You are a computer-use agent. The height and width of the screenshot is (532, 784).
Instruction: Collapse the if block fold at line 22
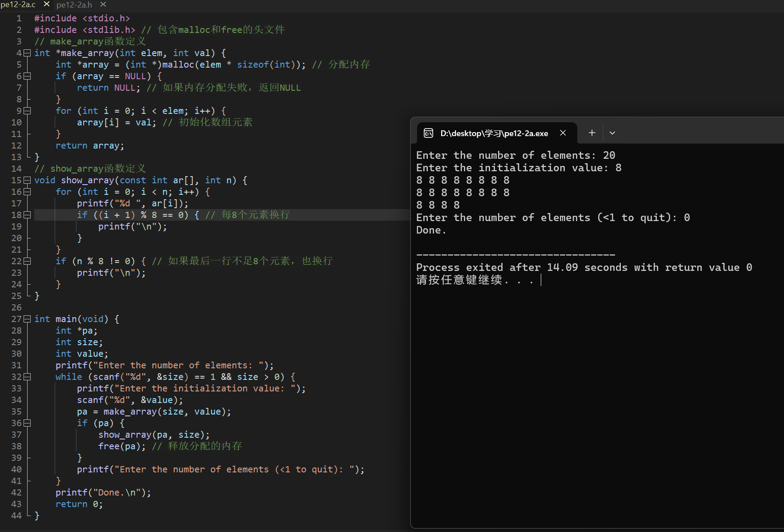pos(27,261)
